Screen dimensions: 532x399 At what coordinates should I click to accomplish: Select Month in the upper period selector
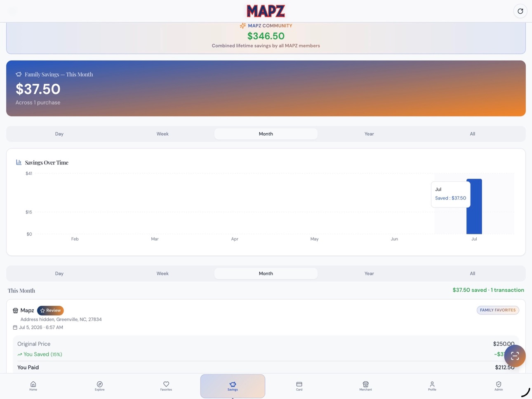pos(266,134)
